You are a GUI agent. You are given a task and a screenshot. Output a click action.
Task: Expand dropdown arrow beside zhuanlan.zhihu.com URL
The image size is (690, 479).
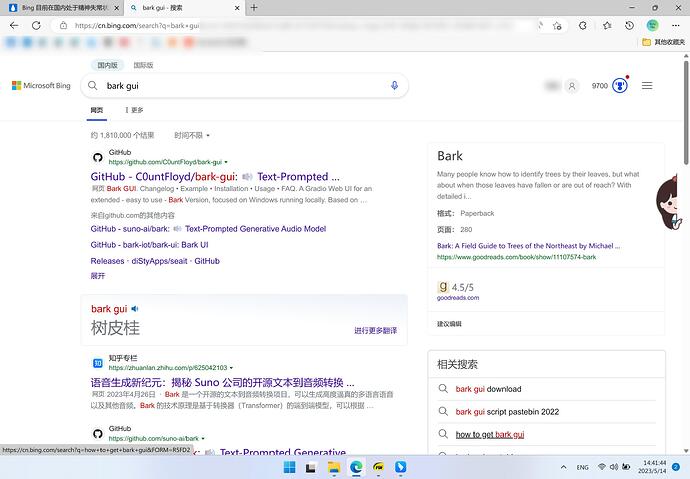[x=231, y=368]
